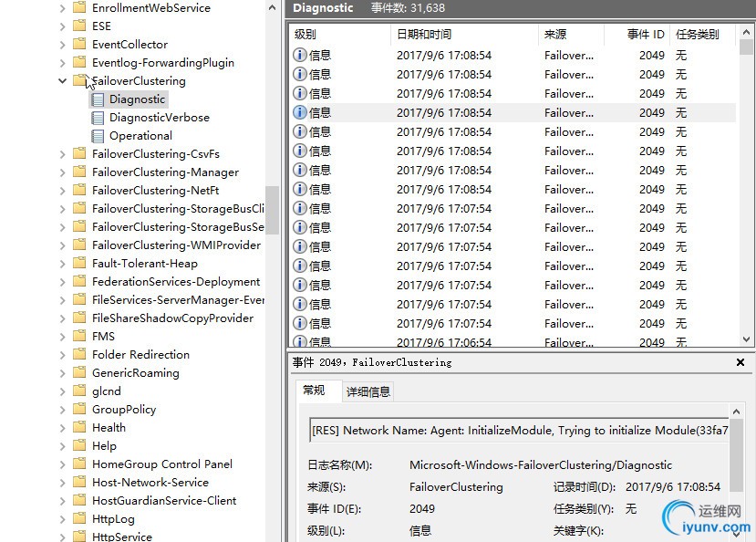Sort events by 来源 column header

point(571,35)
